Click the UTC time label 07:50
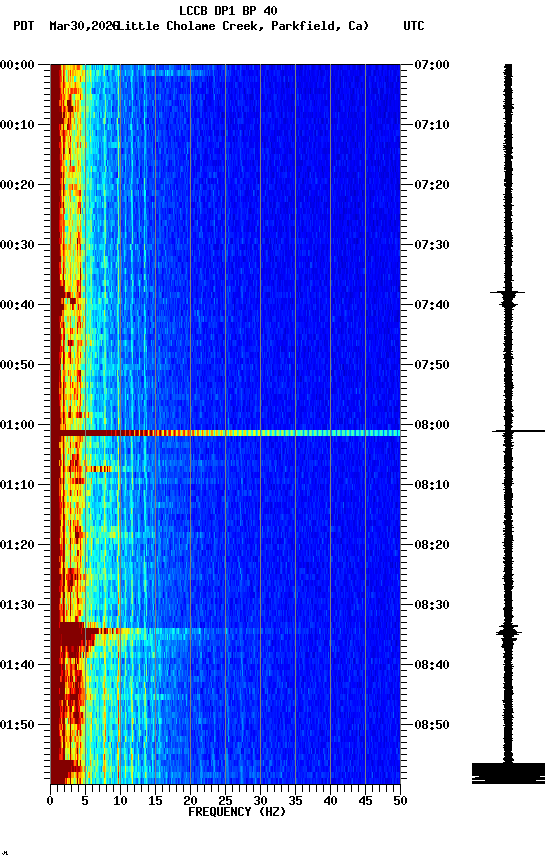The height and width of the screenshot is (864, 552). click(x=432, y=365)
